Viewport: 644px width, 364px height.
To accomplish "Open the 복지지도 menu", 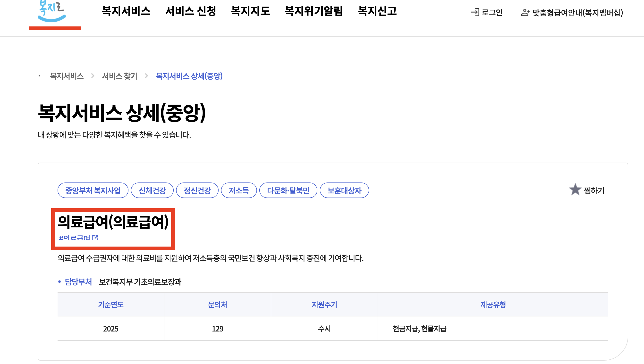I will coord(250,11).
